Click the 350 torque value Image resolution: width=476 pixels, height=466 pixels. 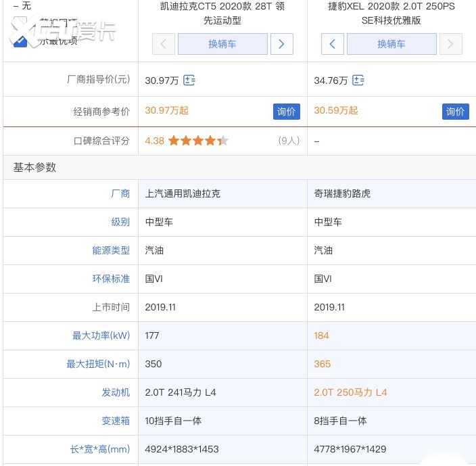point(153,364)
